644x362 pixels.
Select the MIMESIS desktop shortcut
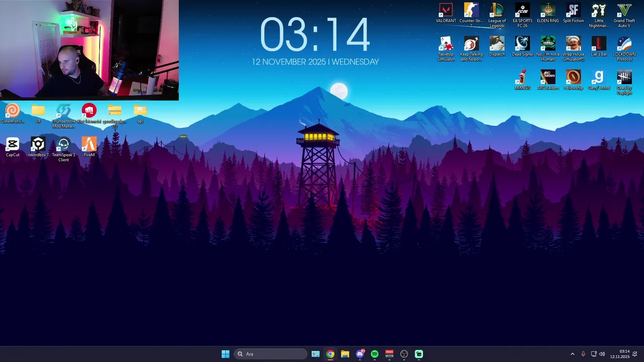pos(522,80)
